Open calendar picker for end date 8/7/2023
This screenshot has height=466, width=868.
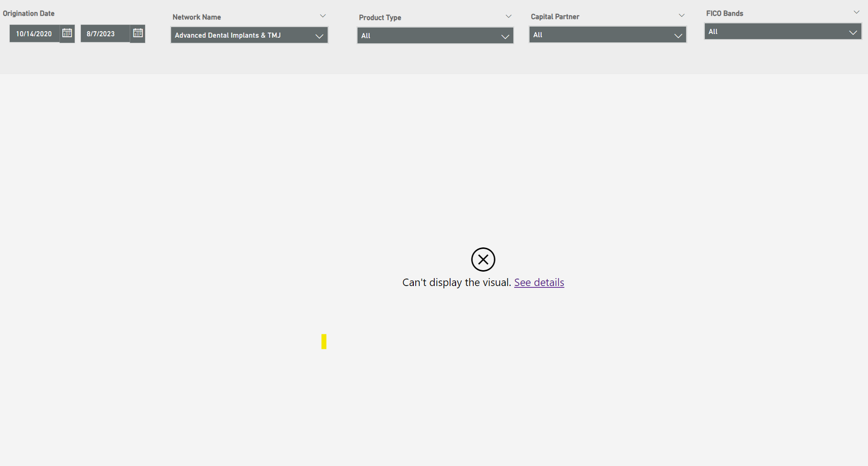tap(138, 33)
